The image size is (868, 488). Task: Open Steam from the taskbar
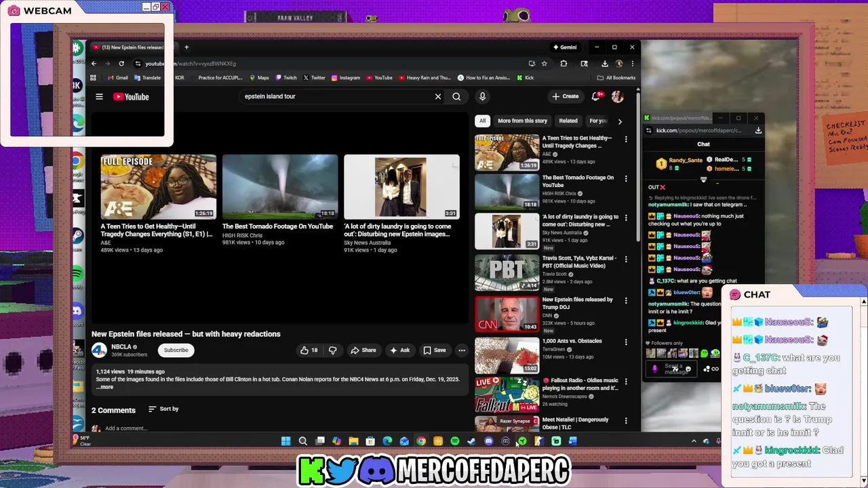[x=471, y=441]
